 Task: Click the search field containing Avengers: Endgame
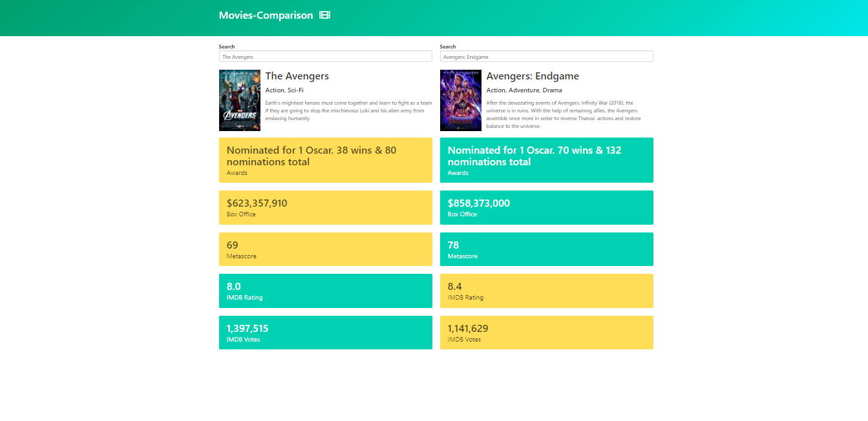546,56
